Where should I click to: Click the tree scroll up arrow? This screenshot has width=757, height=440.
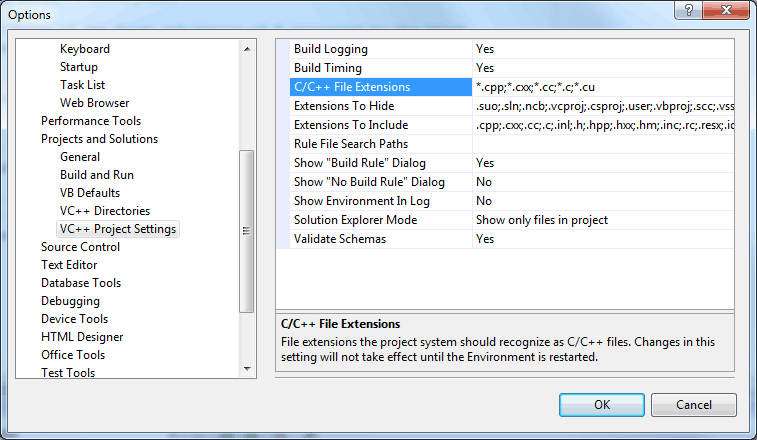pos(247,49)
